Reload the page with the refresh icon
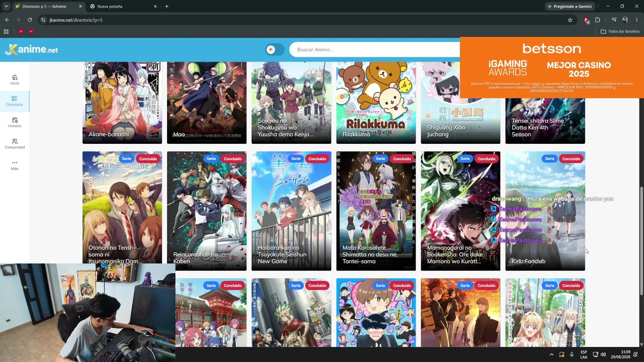 click(30, 20)
